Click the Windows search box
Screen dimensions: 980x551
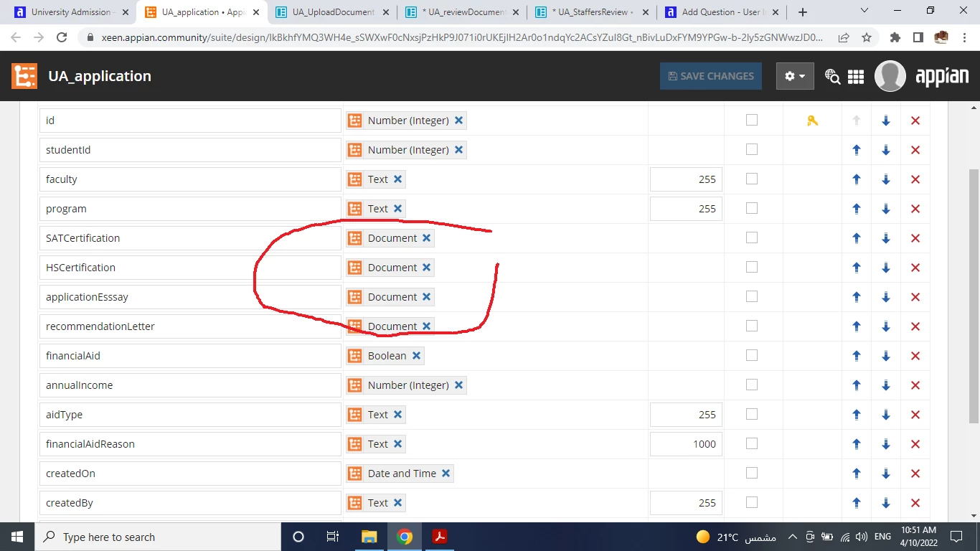158,537
